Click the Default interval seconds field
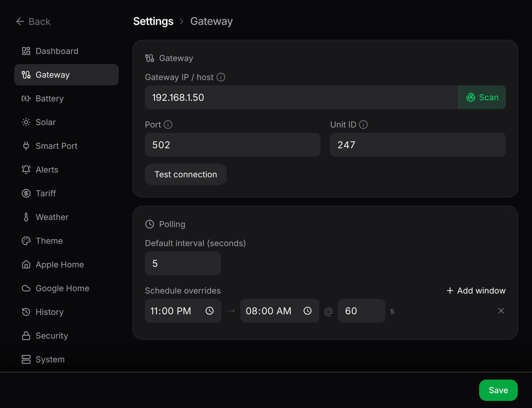532x408 pixels. (183, 263)
